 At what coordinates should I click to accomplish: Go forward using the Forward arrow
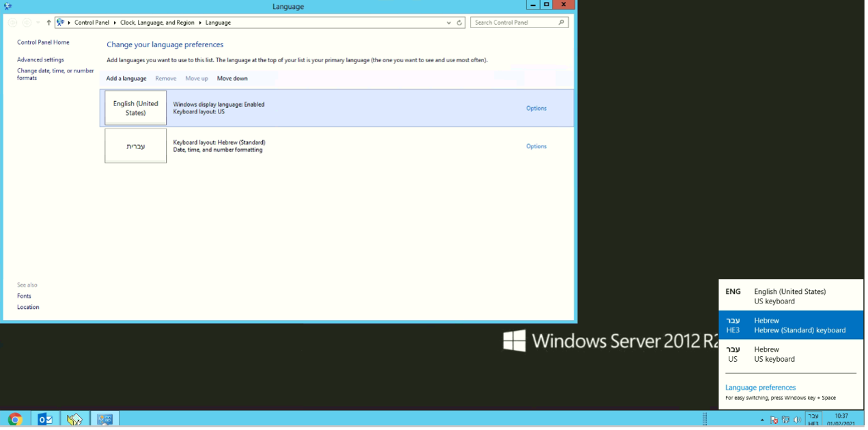(27, 23)
